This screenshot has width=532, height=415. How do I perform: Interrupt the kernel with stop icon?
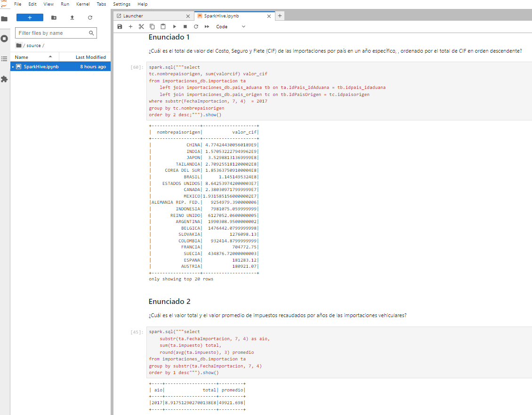tap(185, 27)
